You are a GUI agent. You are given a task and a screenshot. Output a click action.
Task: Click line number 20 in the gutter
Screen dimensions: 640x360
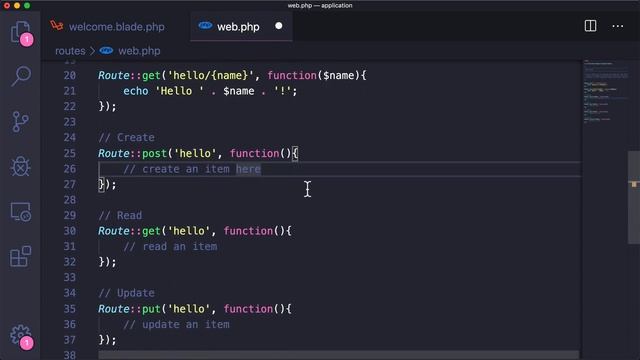pyautogui.click(x=70, y=76)
